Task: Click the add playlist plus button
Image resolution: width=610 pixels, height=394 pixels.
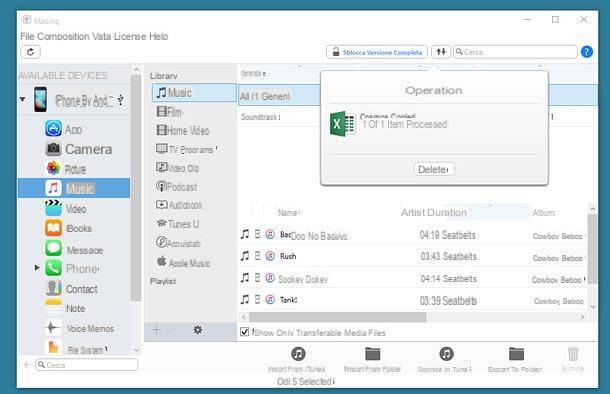Action: click(x=156, y=330)
